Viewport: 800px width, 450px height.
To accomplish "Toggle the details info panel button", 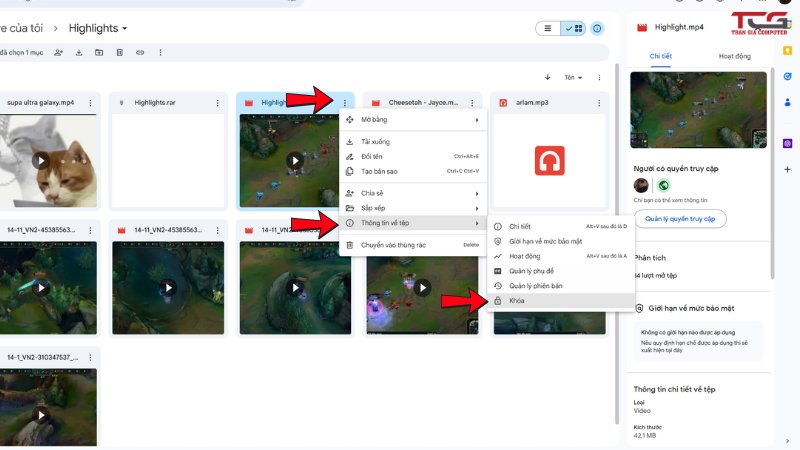I will [597, 29].
